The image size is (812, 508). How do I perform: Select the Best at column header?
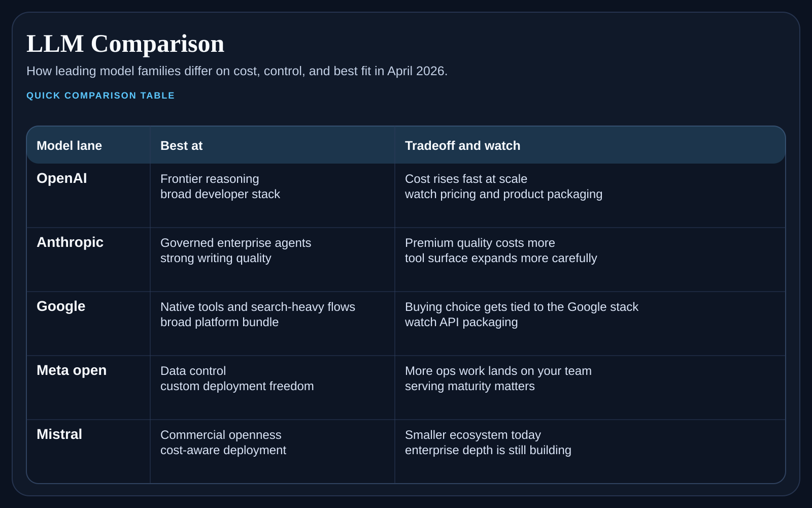[181, 146]
